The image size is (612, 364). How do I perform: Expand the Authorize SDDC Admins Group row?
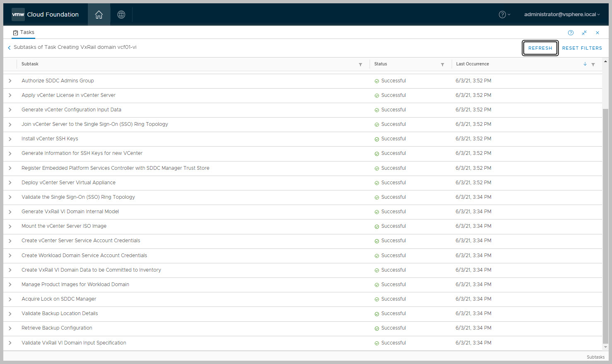[10, 81]
